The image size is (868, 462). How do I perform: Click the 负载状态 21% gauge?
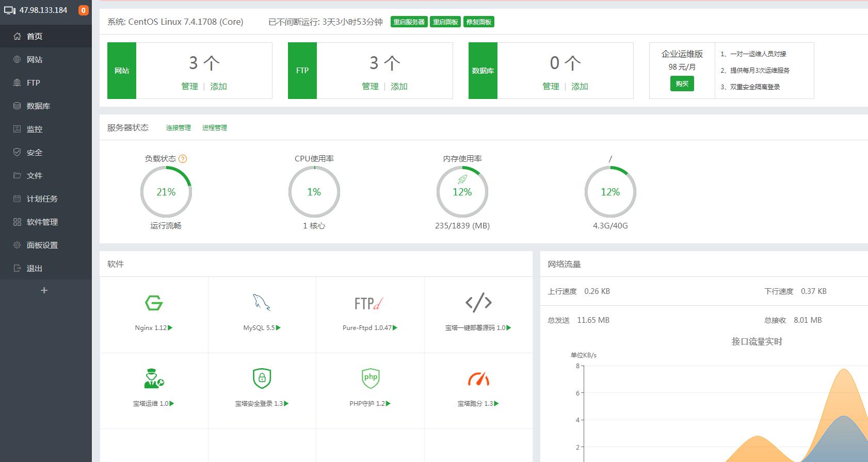(166, 192)
